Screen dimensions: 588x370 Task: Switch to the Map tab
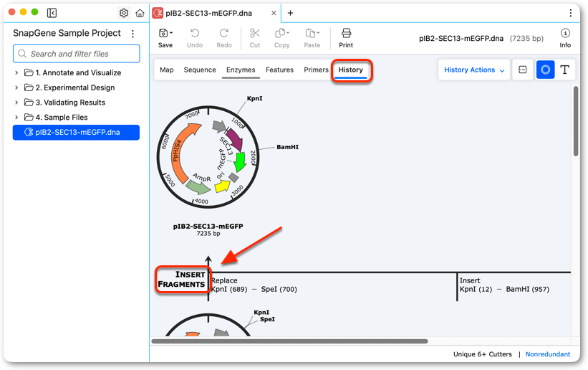tap(166, 70)
